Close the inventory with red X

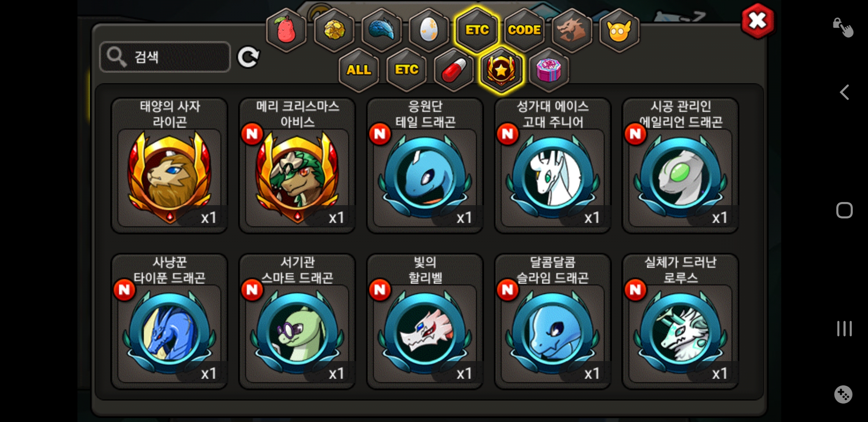point(757,21)
